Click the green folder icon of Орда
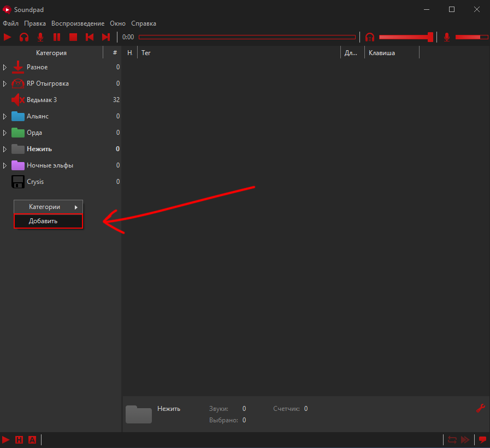The height and width of the screenshot is (448, 490). click(x=18, y=133)
